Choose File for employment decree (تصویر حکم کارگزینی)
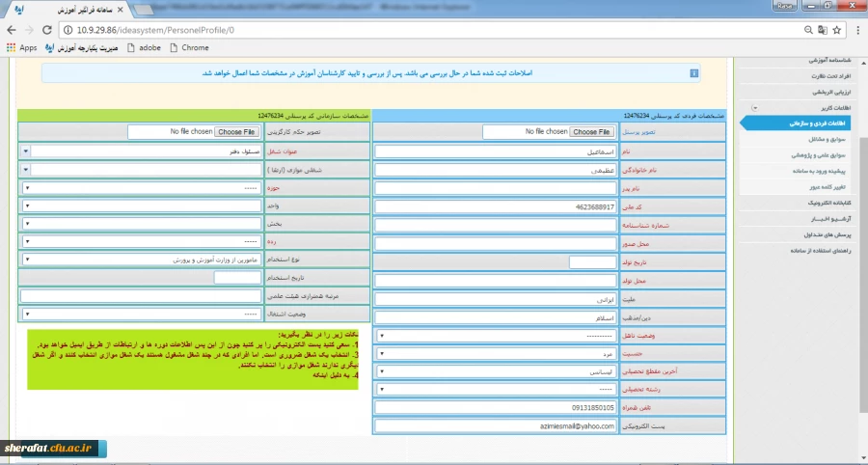 [236, 131]
